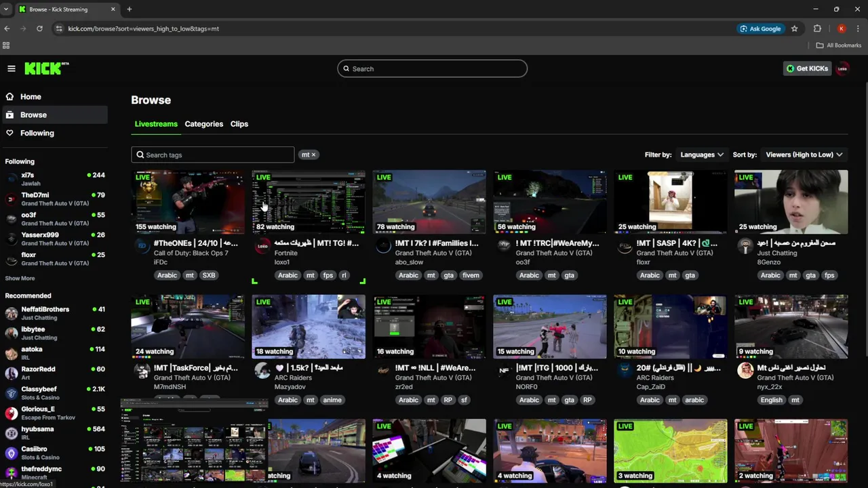Image resolution: width=868 pixels, height=488 pixels.
Task: Open the Languages filter dropdown
Action: pos(702,155)
